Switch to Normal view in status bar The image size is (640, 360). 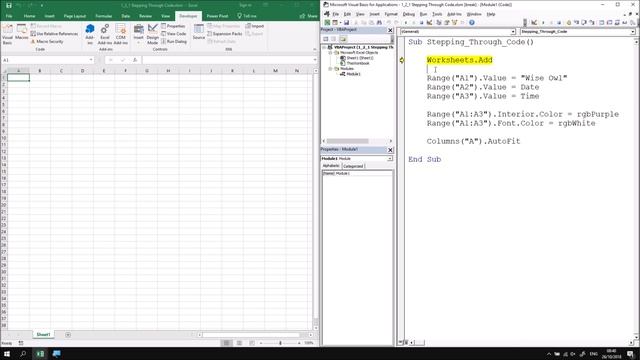click(x=226, y=343)
